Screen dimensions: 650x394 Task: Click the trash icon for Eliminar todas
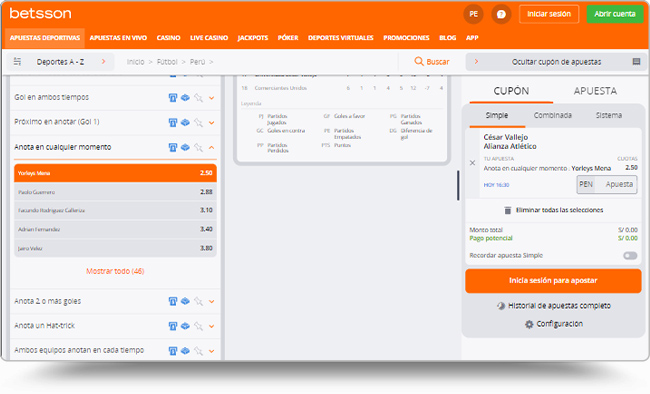tap(507, 210)
